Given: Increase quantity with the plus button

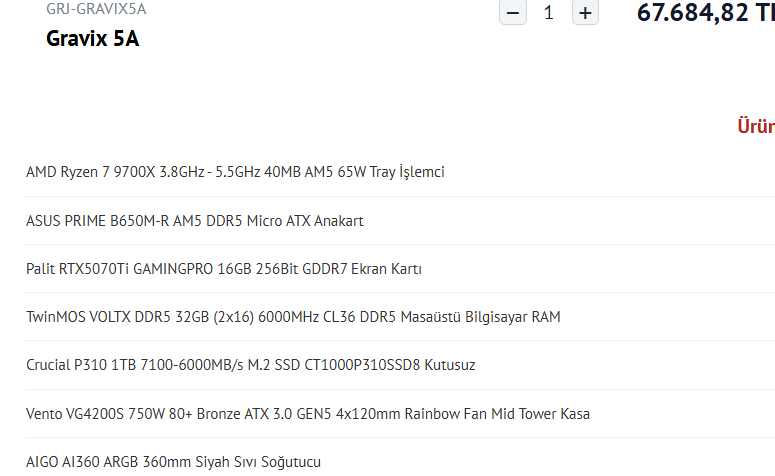Looking at the screenshot, I should 585,12.
